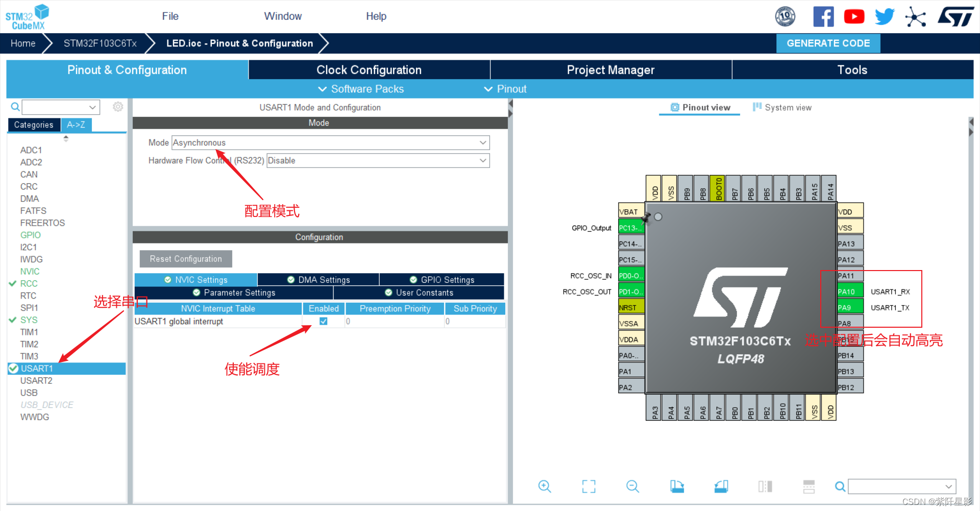Open the YouTube icon link
Screen dimensions: 980x511
(x=854, y=16)
